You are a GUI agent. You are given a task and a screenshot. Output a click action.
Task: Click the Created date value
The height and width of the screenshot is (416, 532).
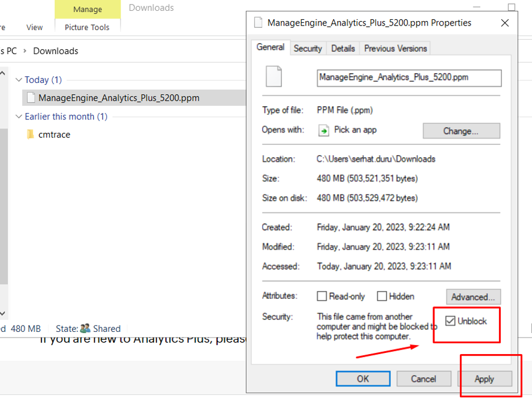coord(384,227)
